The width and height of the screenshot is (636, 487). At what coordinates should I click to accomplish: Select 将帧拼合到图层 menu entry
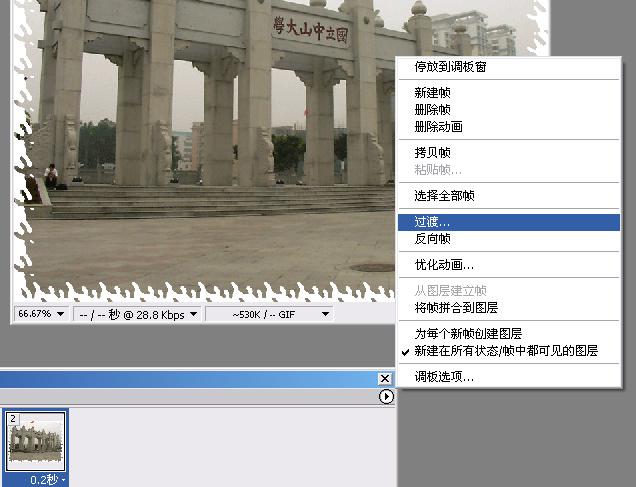pyautogui.click(x=509, y=308)
